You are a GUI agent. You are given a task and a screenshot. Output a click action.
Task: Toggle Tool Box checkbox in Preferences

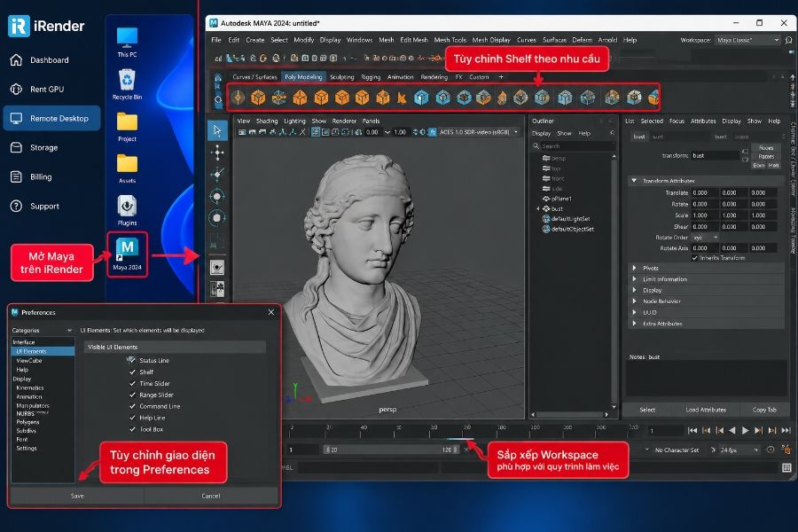click(x=132, y=429)
